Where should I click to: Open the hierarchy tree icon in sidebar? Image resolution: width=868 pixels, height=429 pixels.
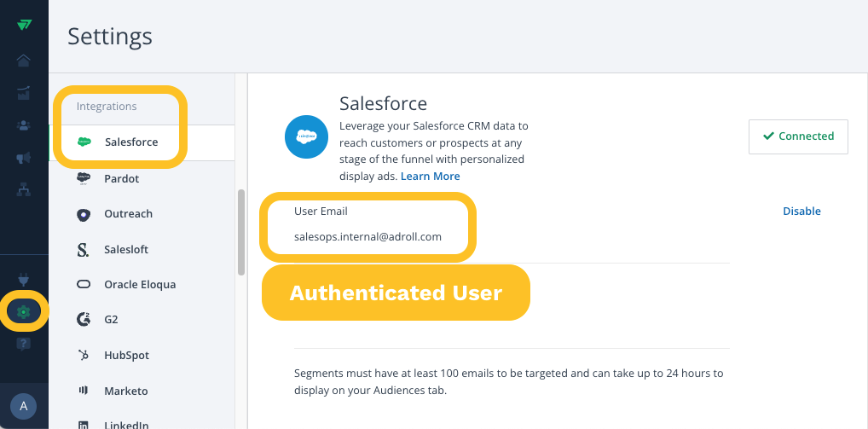[24, 190]
